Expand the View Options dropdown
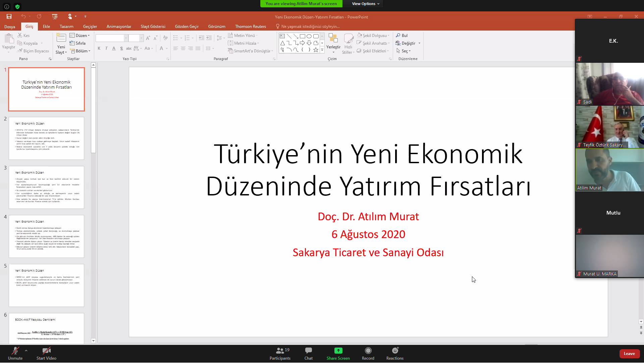Viewport: 644px width, 364px height. click(x=365, y=4)
